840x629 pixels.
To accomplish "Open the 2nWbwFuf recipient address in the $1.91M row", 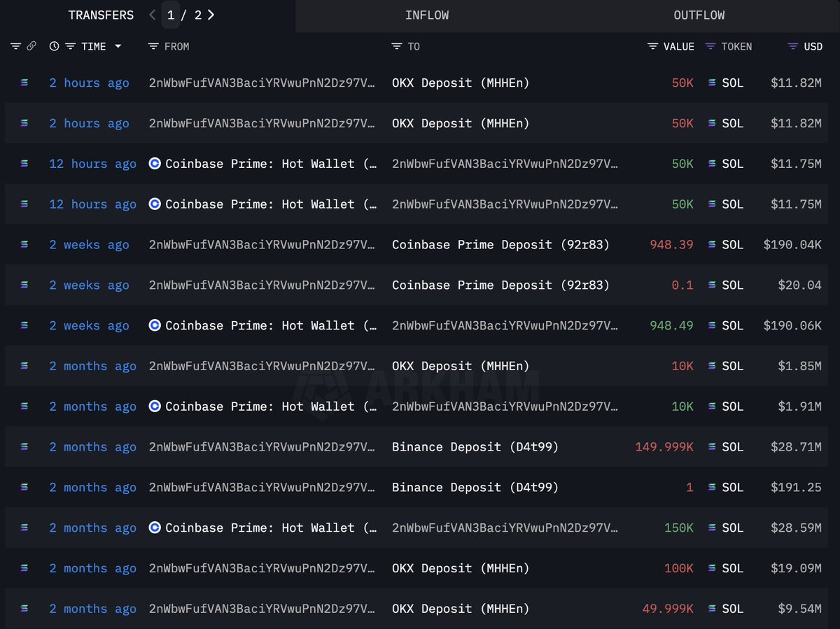I will [505, 407].
